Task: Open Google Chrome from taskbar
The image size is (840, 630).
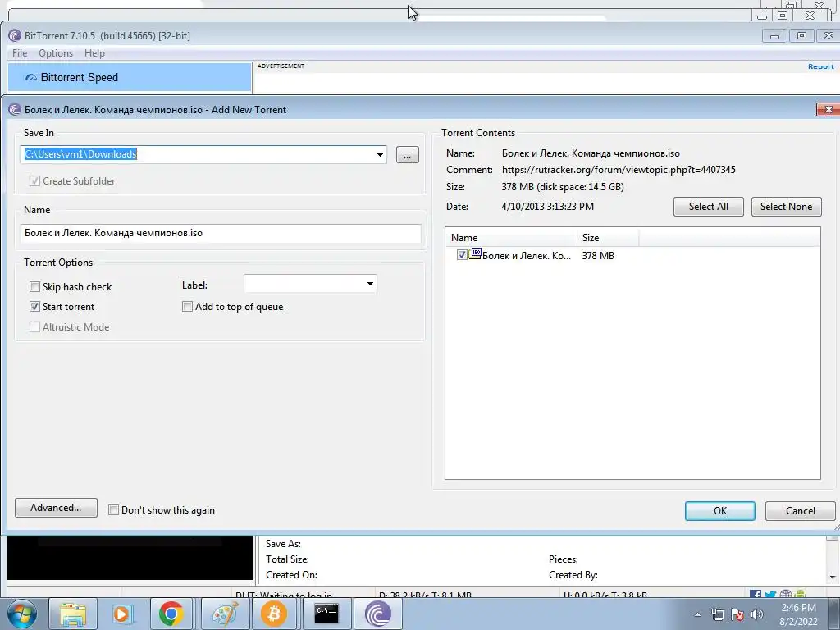Action: tap(171, 614)
